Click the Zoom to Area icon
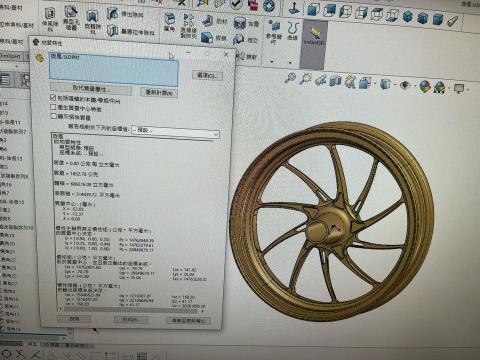480x360 pixels. (x=305, y=79)
